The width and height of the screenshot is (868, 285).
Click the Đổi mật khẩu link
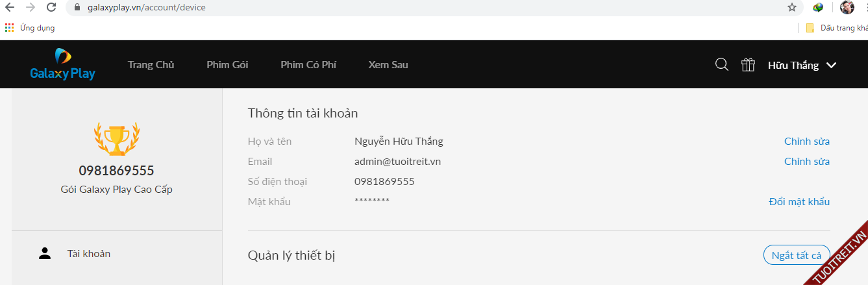point(799,202)
